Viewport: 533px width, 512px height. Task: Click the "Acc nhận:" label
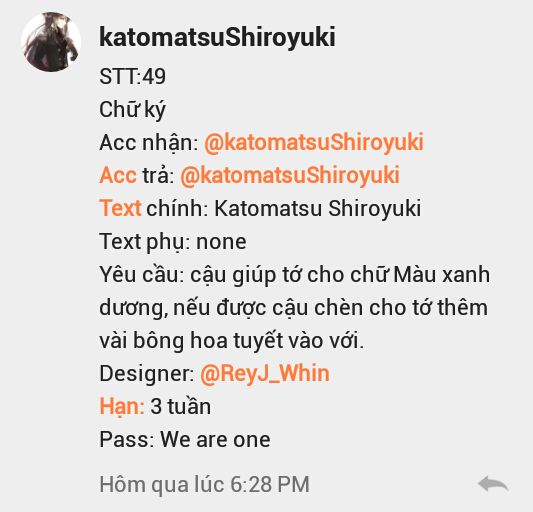pyautogui.click(x=149, y=142)
